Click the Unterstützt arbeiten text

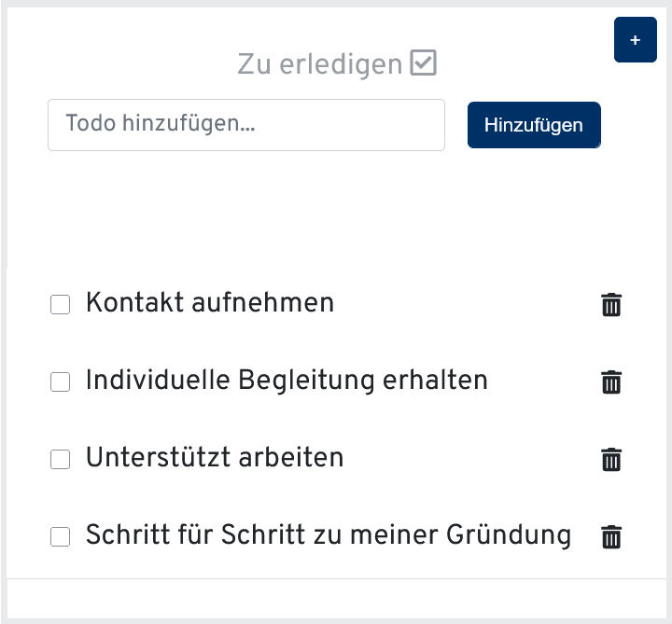(x=215, y=457)
